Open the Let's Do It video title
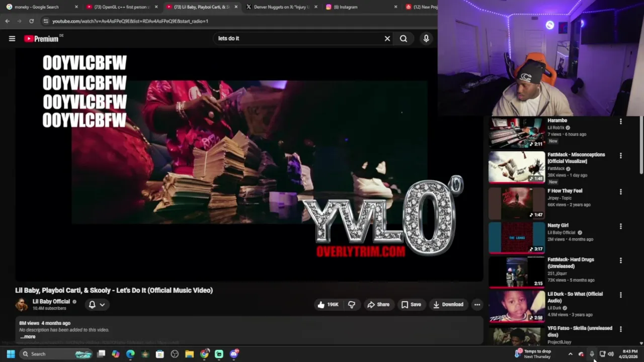Viewport: 644px width, 362px height. click(114, 290)
